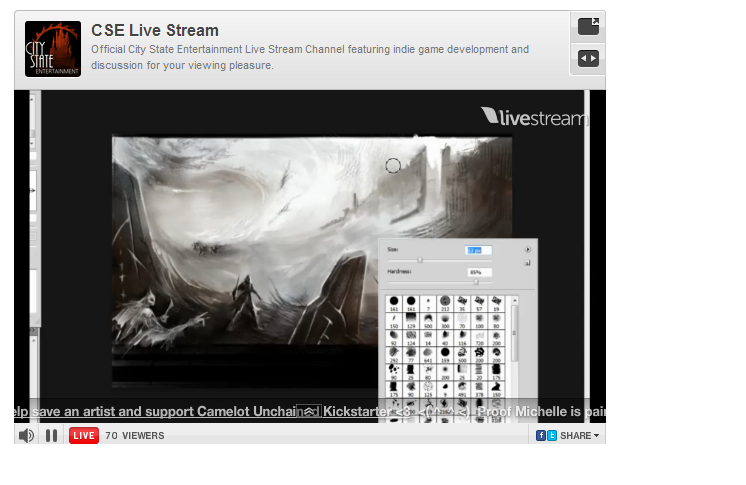The height and width of the screenshot is (485, 746).
Task: Select the brush preset labeled 100
Action: (479, 321)
